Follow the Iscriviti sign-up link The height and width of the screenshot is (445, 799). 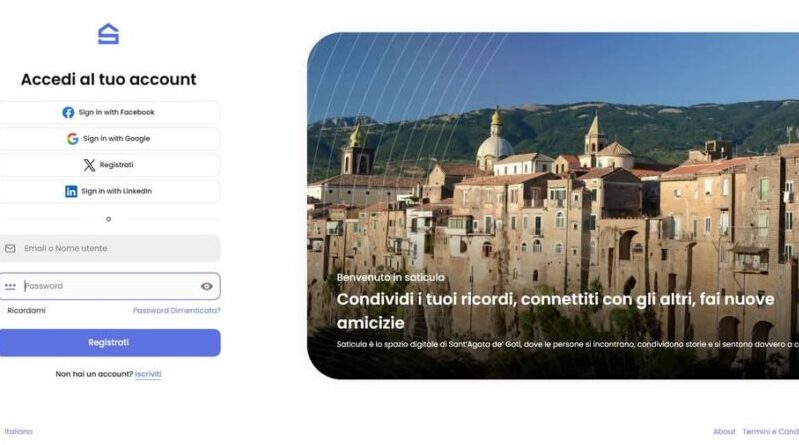(x=148, y=374)
